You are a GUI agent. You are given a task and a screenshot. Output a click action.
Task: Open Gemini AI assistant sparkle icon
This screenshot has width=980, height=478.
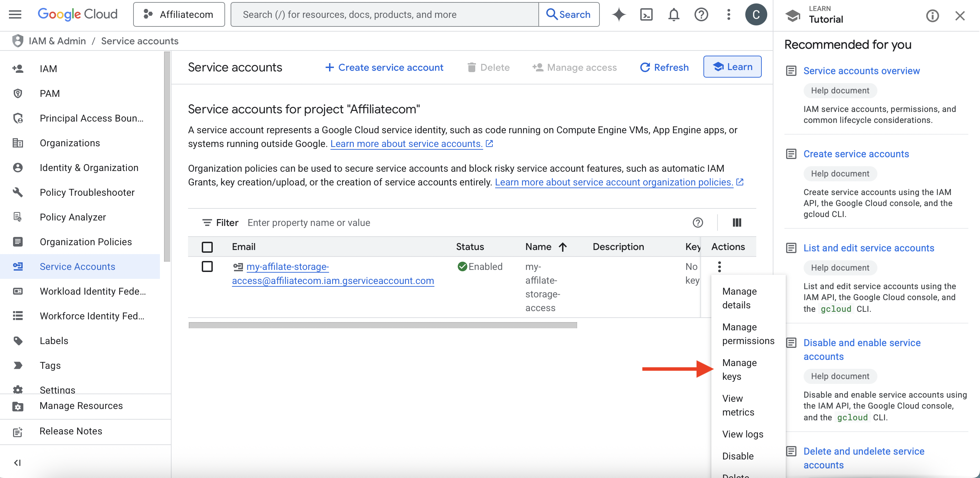point(619,14)
